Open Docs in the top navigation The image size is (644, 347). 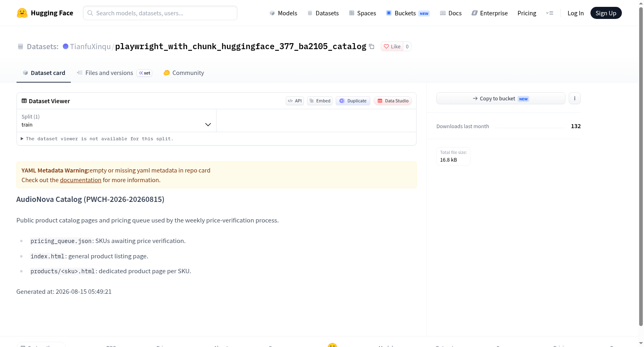pos(451,13)
